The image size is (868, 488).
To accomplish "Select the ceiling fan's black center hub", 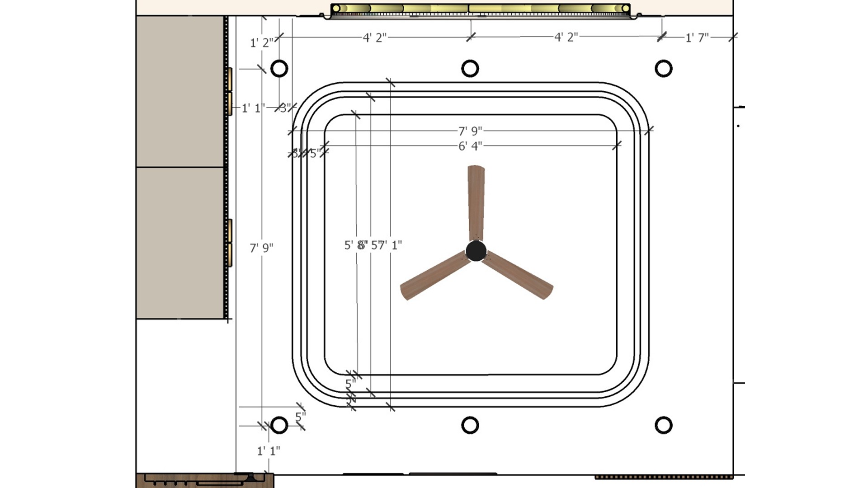I will [476, 251].
